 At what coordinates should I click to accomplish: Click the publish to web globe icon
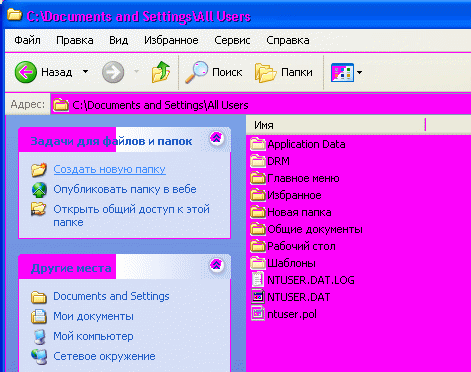[x=39, y=190]
